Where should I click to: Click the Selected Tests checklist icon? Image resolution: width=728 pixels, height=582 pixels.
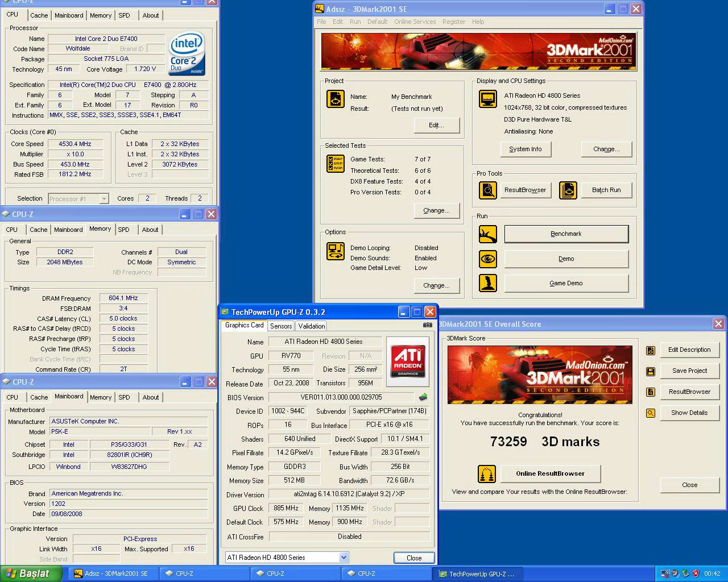tap(335, 164)
